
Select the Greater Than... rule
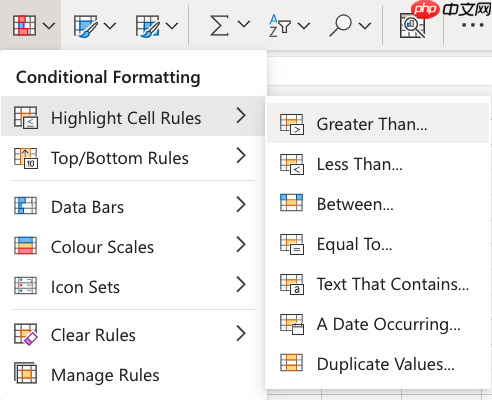tap(378, 124)
